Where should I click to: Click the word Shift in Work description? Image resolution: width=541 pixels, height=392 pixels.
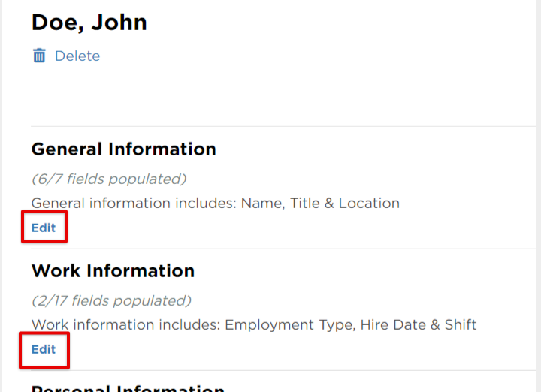[461, 324]
